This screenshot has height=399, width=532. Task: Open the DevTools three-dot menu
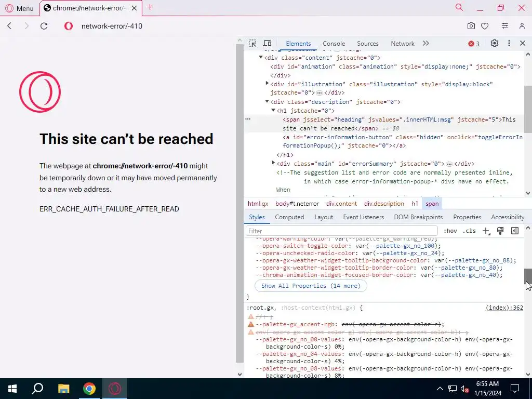[509, 43]
